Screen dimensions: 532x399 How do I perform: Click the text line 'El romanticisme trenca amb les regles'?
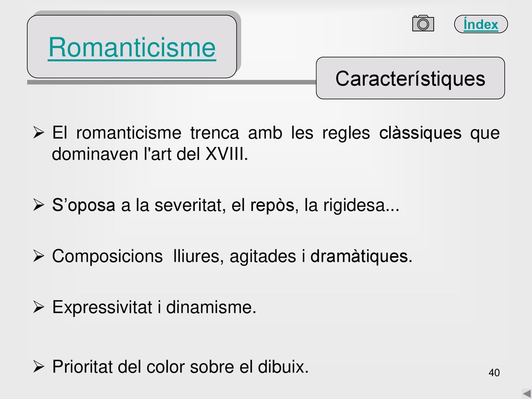click(x=211, y=132)
